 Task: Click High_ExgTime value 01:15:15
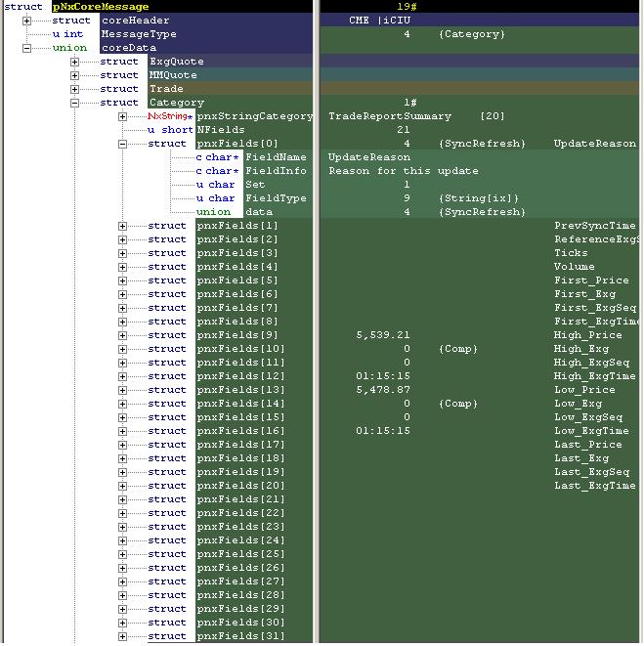383,376
